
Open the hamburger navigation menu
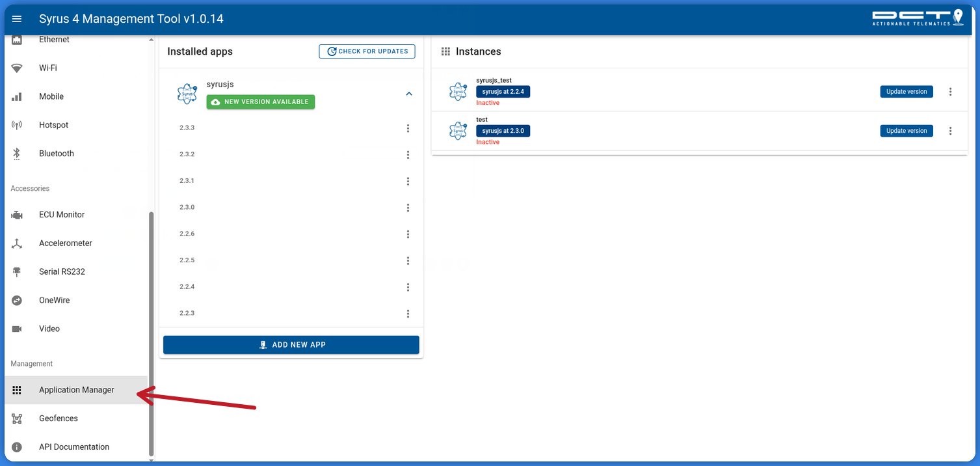tap(17, 19)
